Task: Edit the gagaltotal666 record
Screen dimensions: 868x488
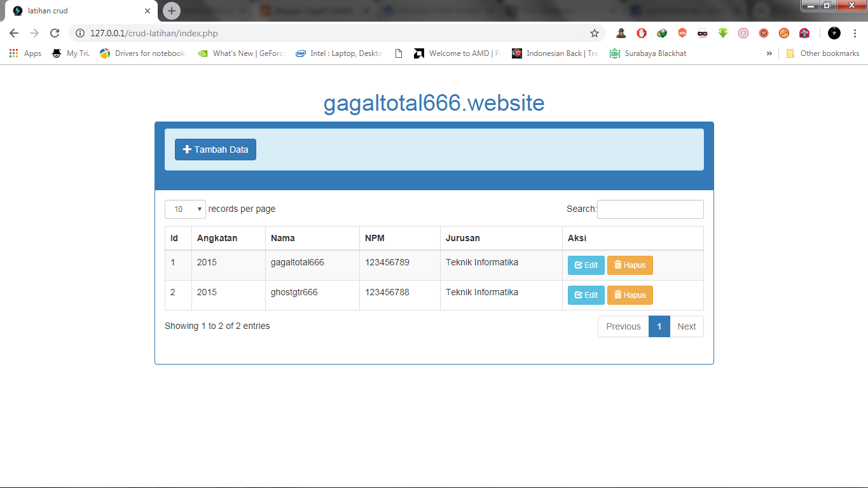Action: click(x=586, y=265)
